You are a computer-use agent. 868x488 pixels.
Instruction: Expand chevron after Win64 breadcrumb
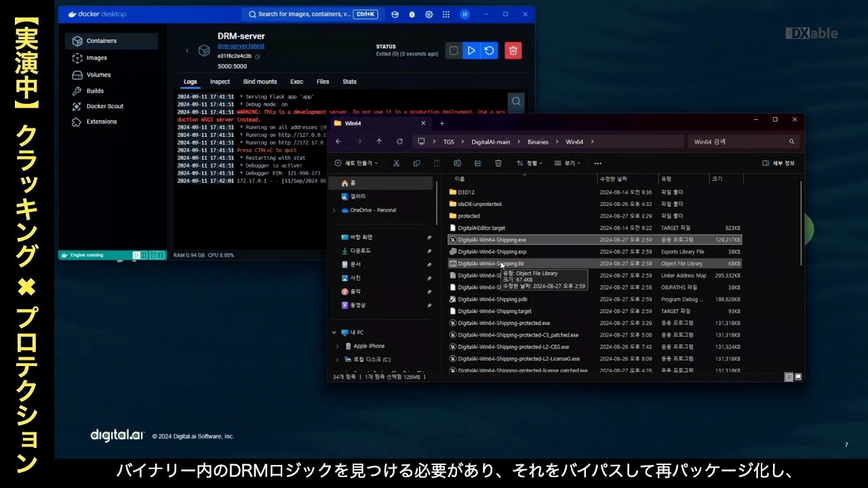(x=592, y=142)
